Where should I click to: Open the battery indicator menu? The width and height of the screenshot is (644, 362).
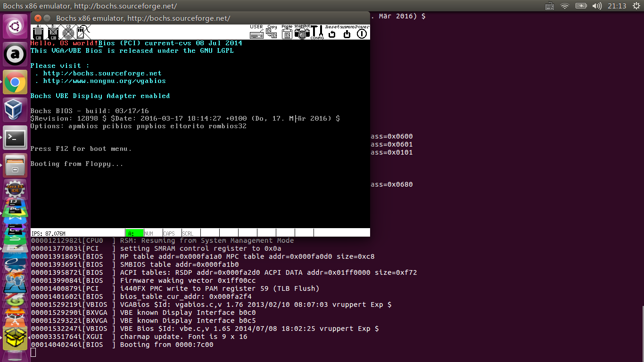581,6
